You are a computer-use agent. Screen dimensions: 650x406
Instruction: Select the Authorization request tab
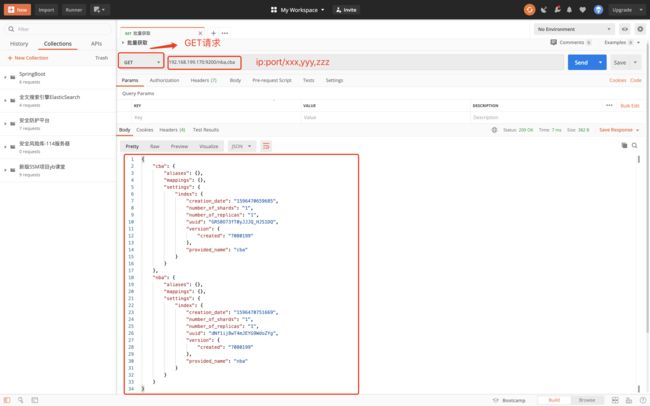click(164, 80)
